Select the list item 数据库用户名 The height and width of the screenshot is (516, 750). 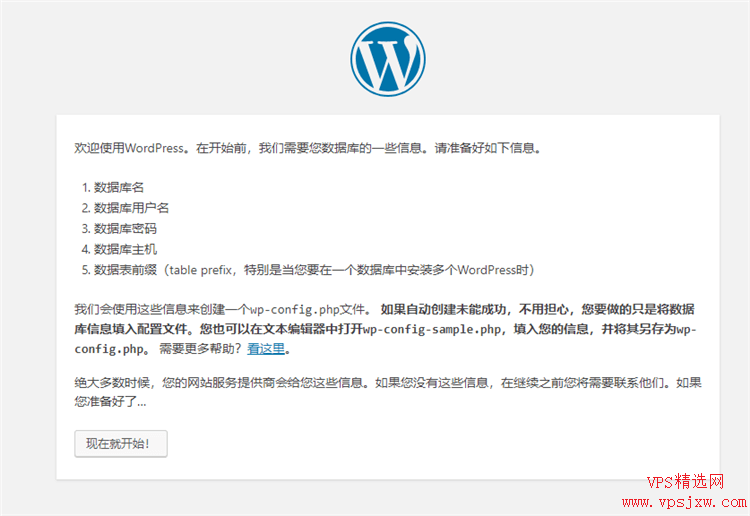pyautogui.click(x=131, y=208)
